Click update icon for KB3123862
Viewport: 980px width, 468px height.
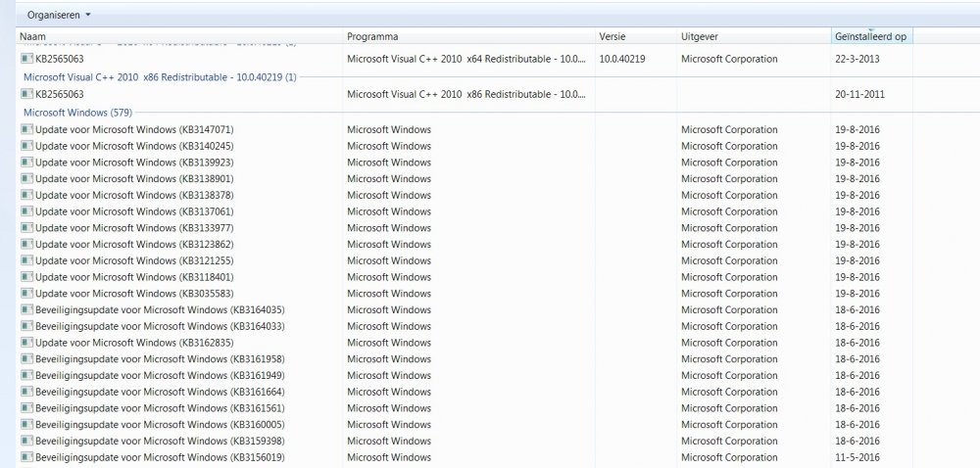[x=26, y=244]
